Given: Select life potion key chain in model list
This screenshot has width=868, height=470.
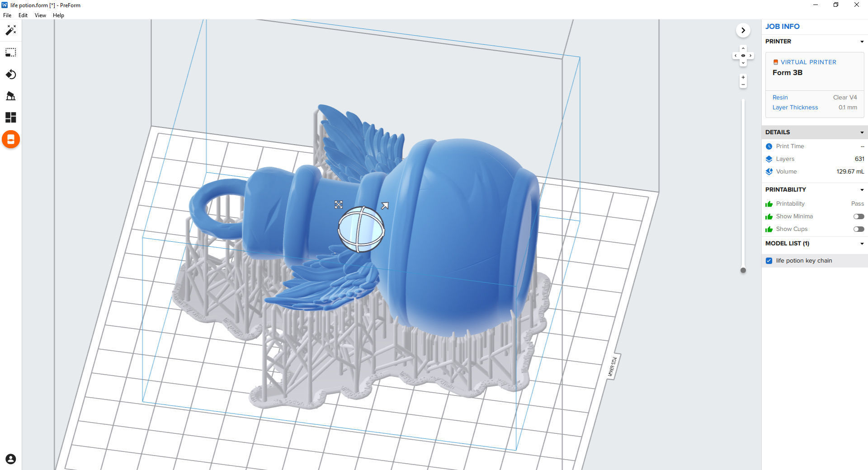Looking at the screenshot, I should 804,261.
